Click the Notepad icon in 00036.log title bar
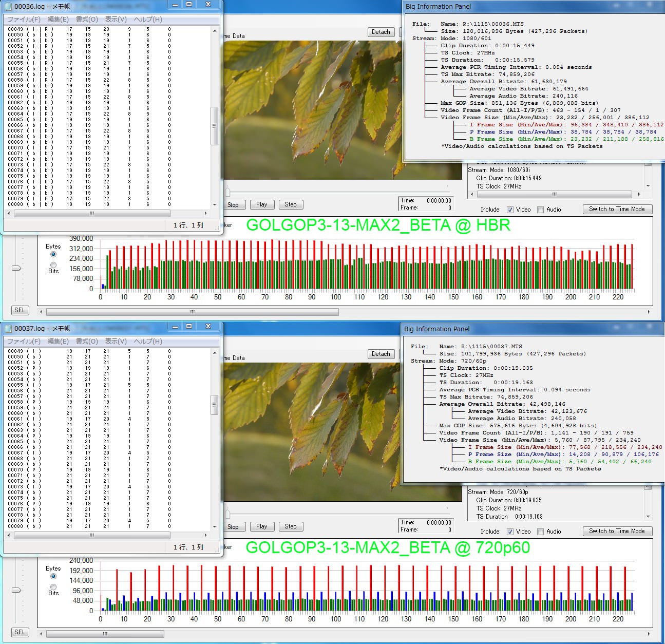Viewport: 665px width, 644px height. (x=8, y=7)
